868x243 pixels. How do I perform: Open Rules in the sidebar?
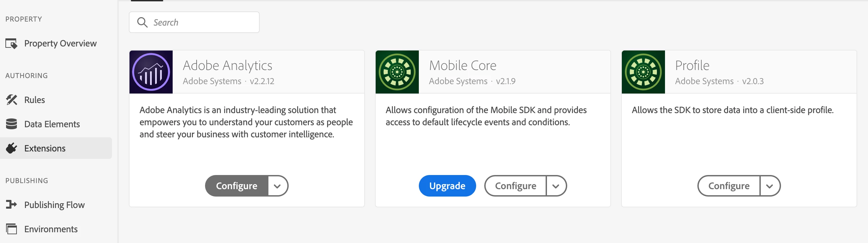(x=34, y=100)
